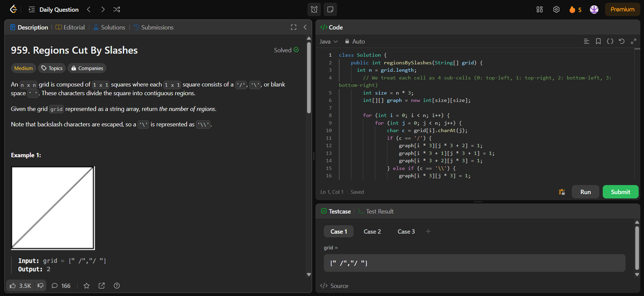The height and width of the screenshot is (296, 644).
Task: Open the user profile avatar
Action: pos(595,10)
